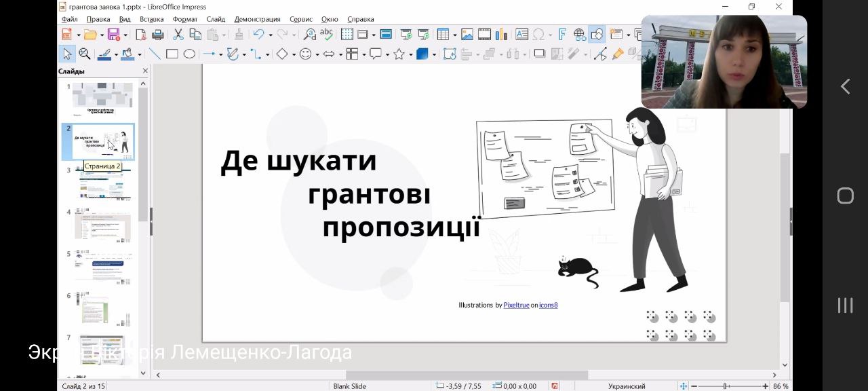Click the Print icon in the toolbar
This screenshot has width=868, height=391.
click(x=158, y=35)
